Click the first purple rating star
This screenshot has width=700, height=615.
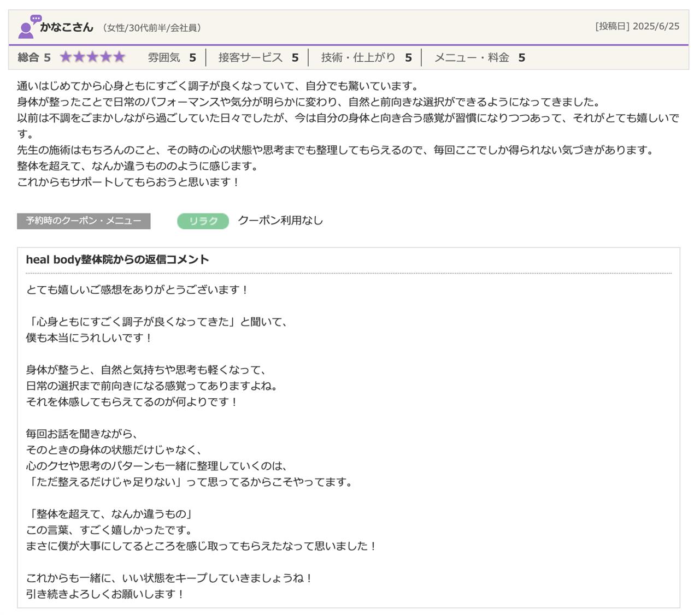(66, 57)
